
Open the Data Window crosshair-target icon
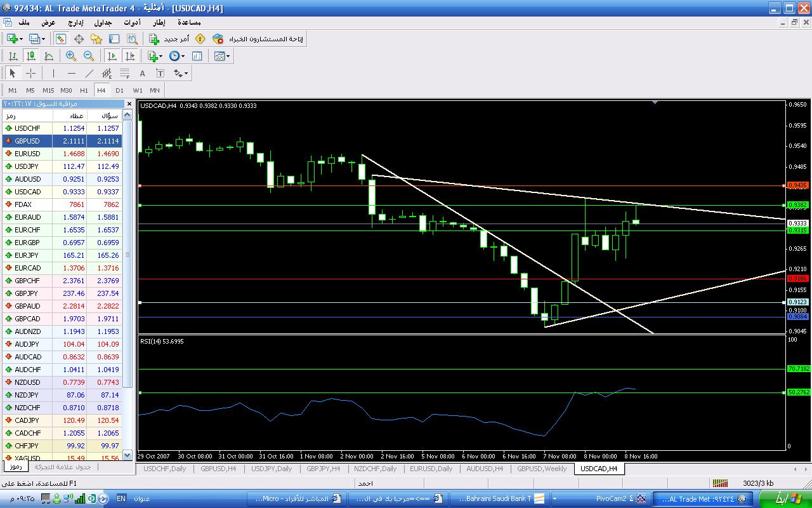pos(79,39)
